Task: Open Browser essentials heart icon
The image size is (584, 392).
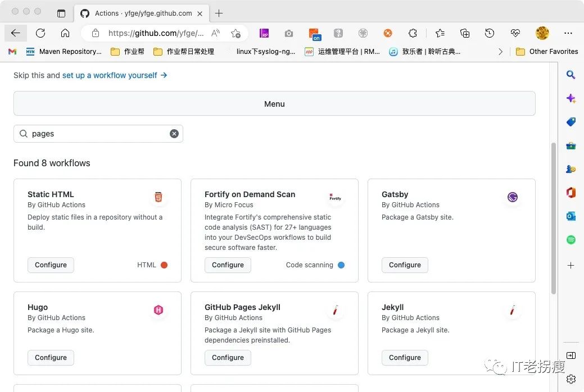Action: click(x=515, y=33)
